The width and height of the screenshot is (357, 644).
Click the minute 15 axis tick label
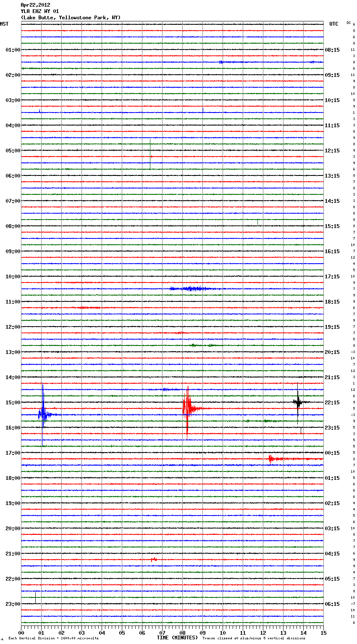click(x=323, y=633)
